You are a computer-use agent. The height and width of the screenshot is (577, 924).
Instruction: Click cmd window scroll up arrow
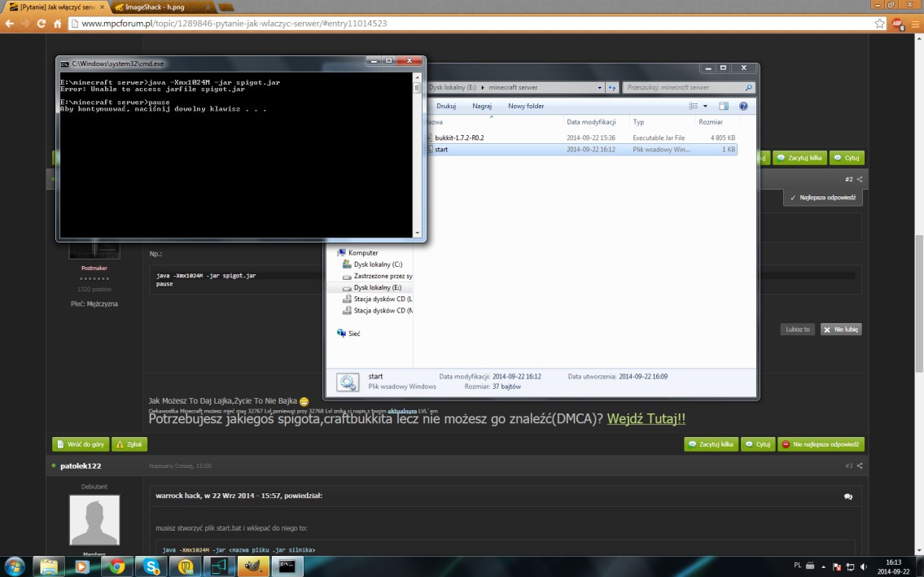point(417,77)
